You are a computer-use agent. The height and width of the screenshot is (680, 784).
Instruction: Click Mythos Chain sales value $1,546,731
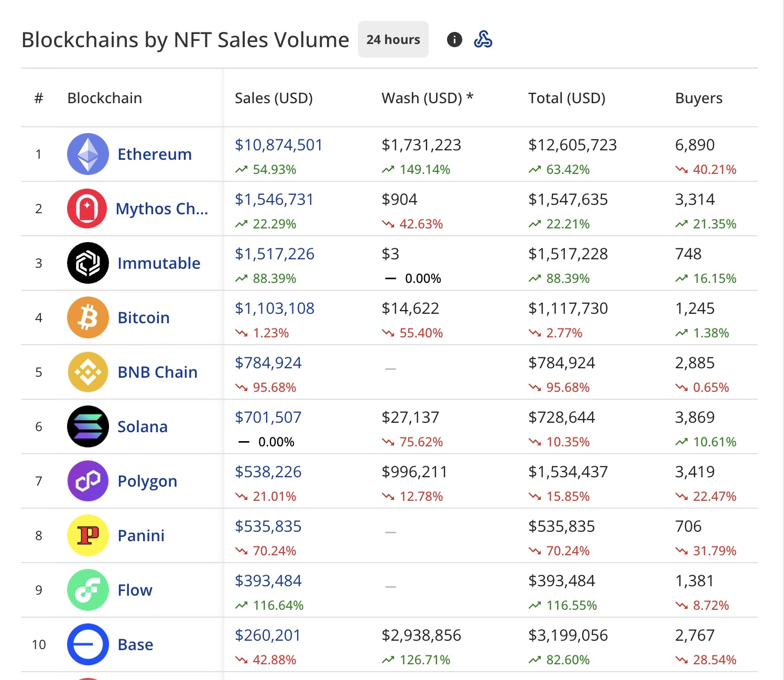(x=274, y=199)
